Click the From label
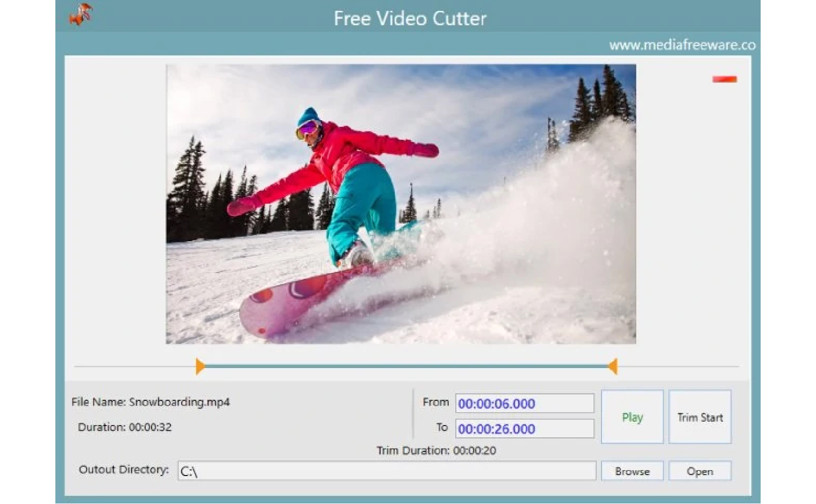The height and width of the screenshot is (504, 816). click(435, 402)
